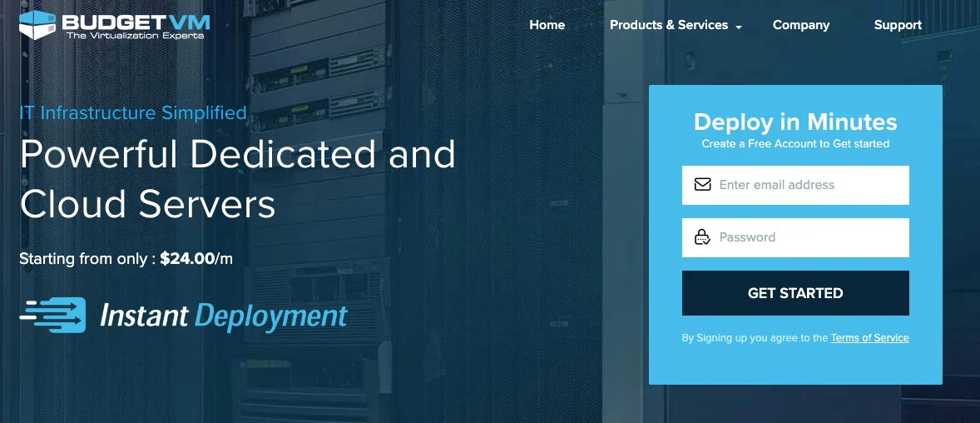980x423 pixels.
Task: Click the 'Instant Deployment' label
Action: (224, 316)
